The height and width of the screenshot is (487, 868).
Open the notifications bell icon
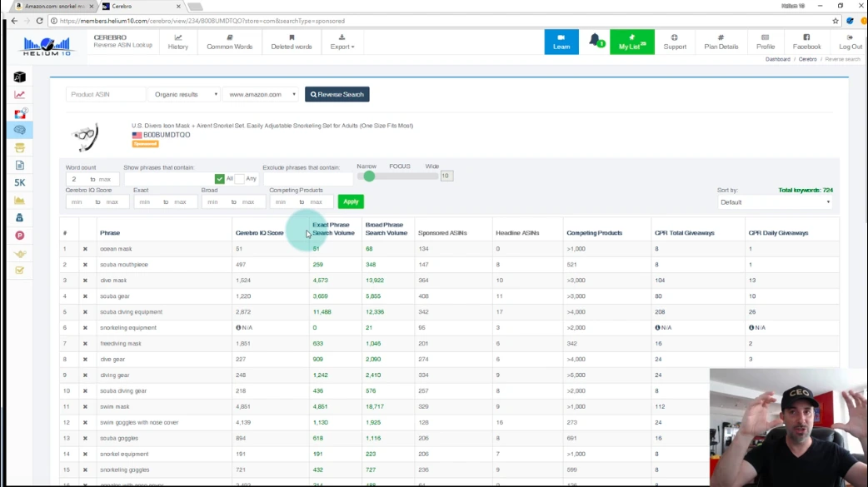coord(595,40)
